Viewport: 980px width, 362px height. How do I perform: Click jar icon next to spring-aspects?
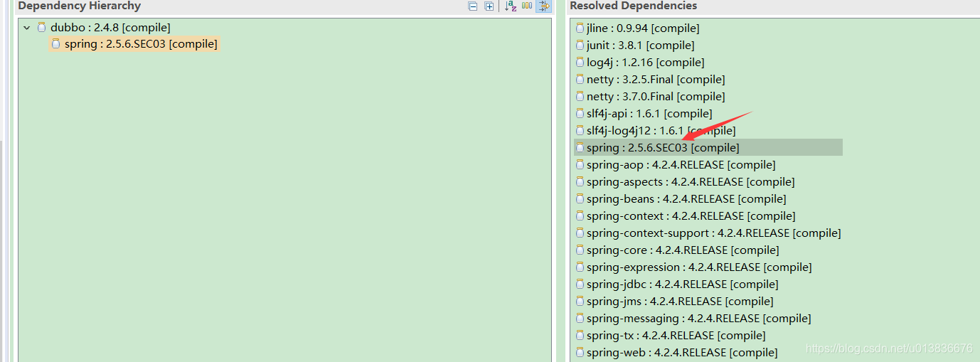click(x=580, y=182)
